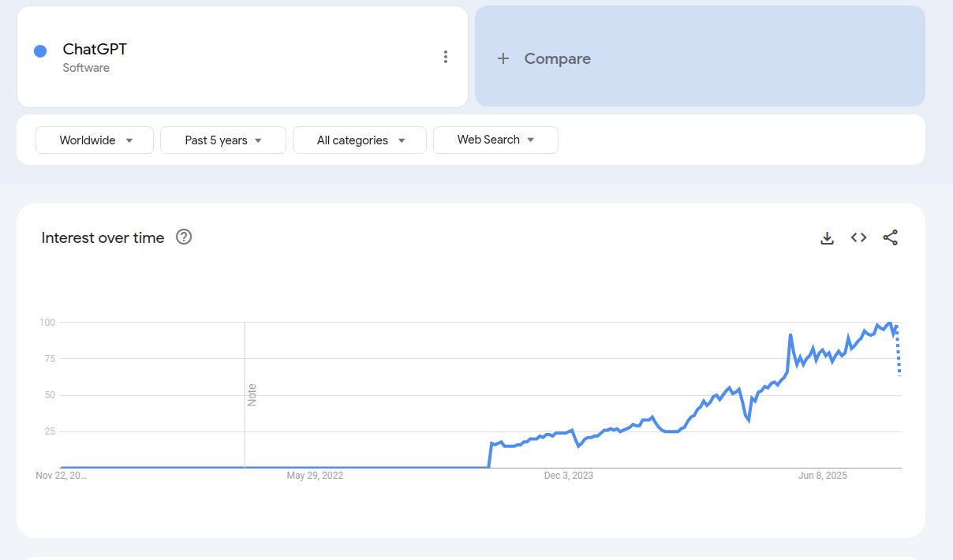The height and width of the screenshot is (560, 953).
Task: Click the Software subtitle under ChatGPT
Action: [x=86, y=68]
